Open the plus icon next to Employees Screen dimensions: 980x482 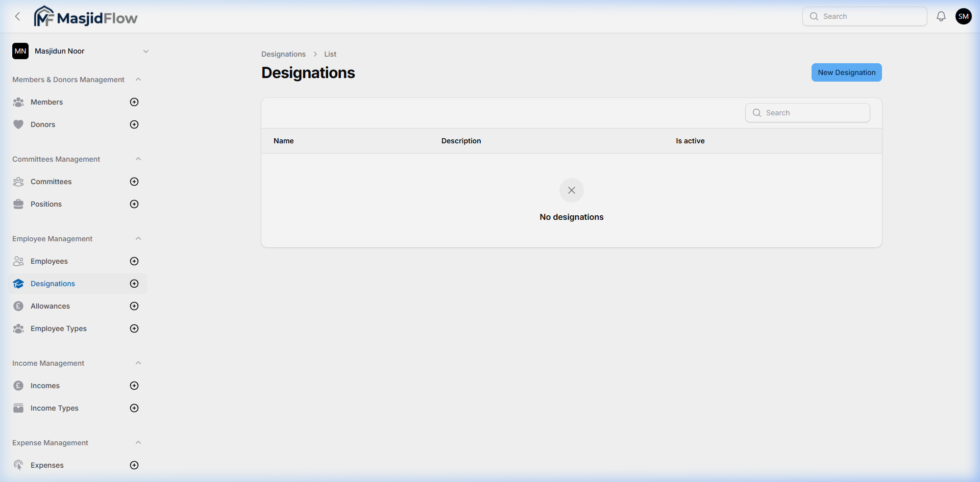pyautogui.click(x=134, y=261)
